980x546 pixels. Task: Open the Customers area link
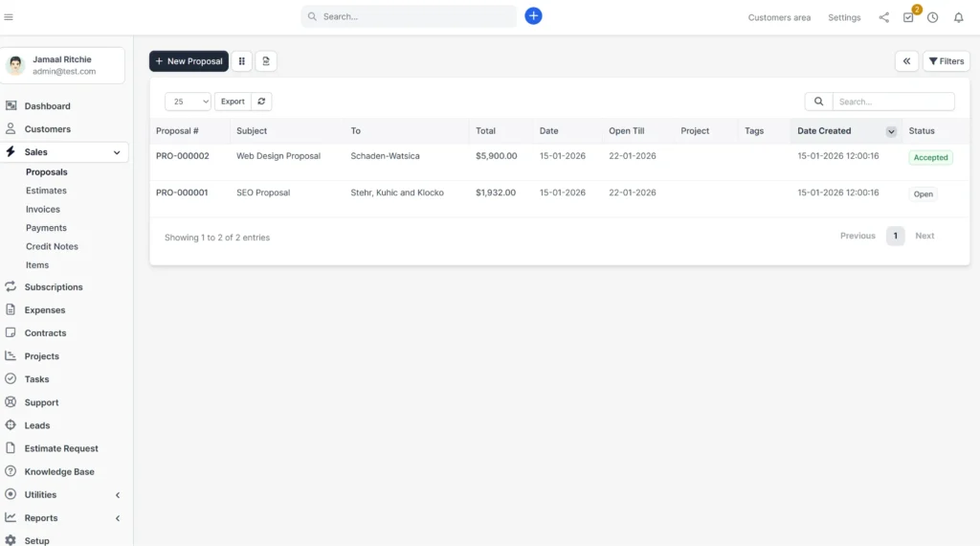(779, 17)
